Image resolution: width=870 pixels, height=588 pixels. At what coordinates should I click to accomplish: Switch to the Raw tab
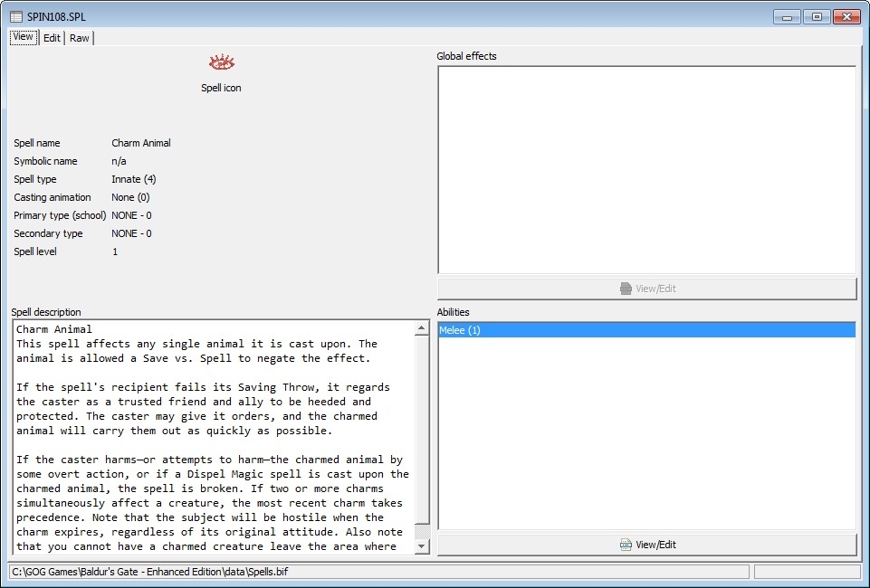tap(80, 38)
